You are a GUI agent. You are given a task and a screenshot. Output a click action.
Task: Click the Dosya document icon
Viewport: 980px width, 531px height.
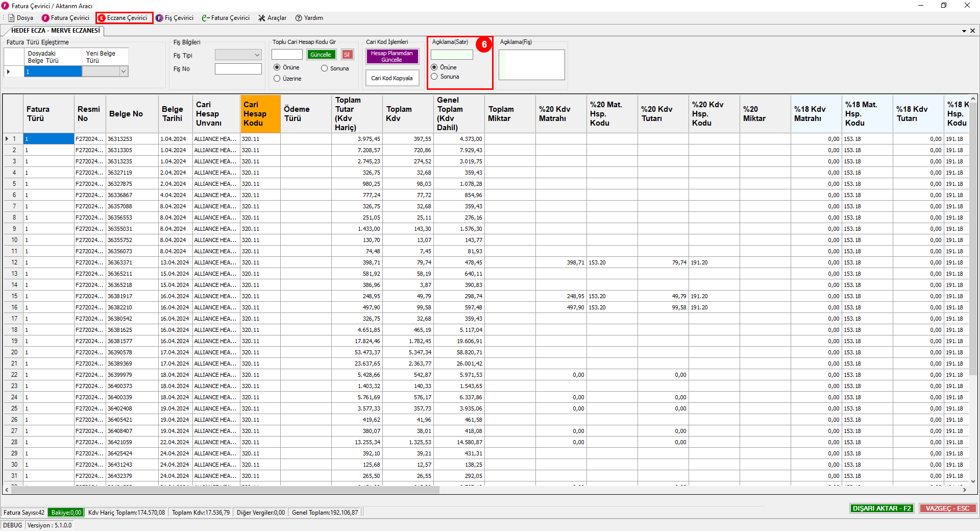click(11, 18)
